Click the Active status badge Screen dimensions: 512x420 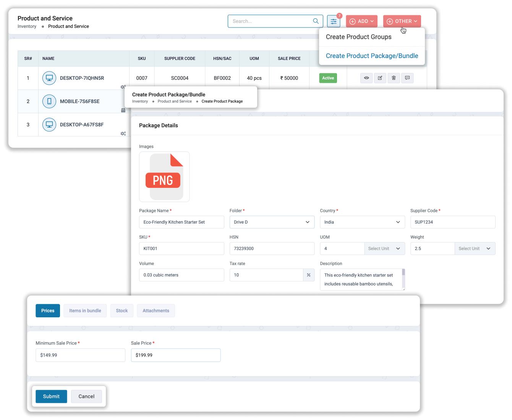(x=328, y=78)
